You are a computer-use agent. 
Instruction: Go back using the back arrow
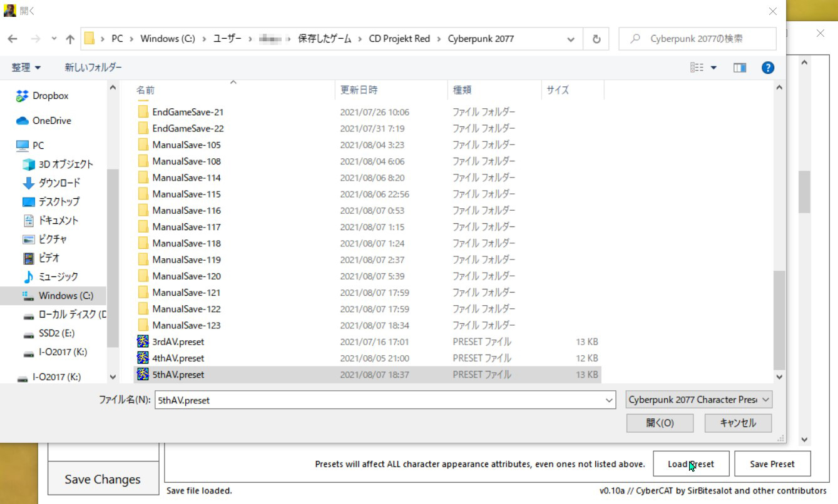[13, 39]
